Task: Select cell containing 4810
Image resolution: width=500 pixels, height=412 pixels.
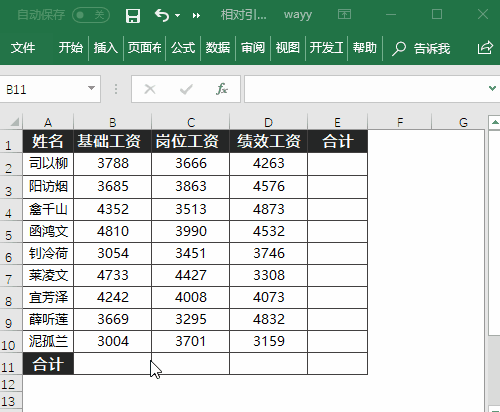Action: pyautogui.click(x=113, y=231)
